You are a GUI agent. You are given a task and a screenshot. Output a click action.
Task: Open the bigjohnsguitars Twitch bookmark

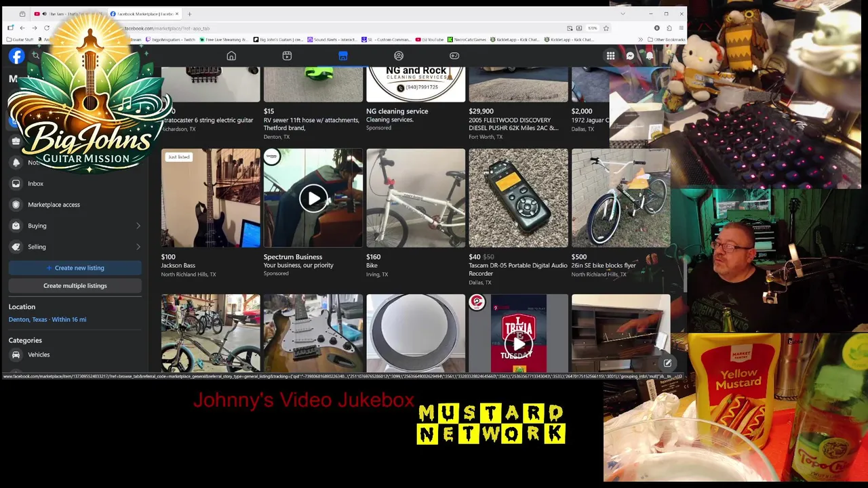click(x=170, y=40)
